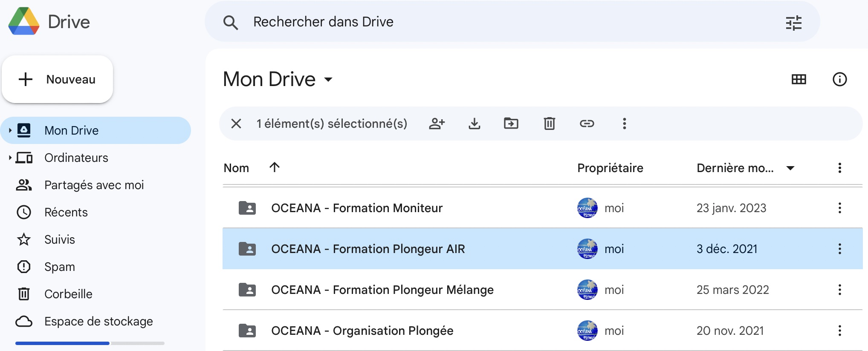Click shared folder icon of Formation Moniteur
868x351 pixels.
[247, 208]
